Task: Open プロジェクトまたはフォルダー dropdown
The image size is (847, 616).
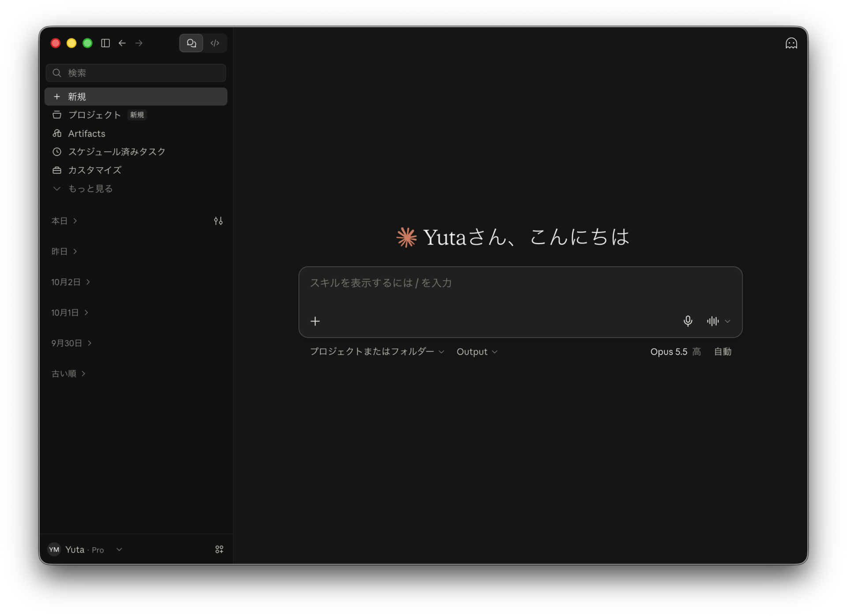Action: coord(377,352)
